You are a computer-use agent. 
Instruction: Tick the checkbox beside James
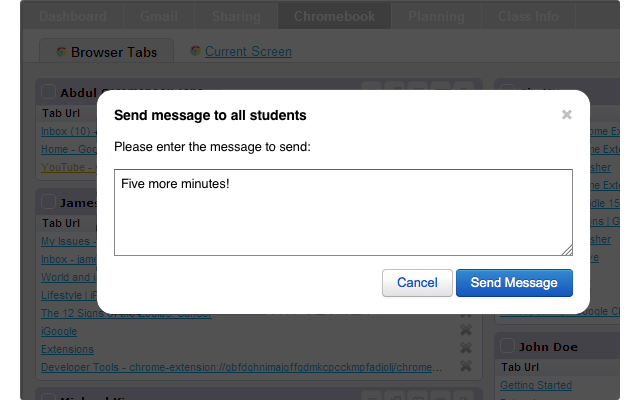[48, 202]
